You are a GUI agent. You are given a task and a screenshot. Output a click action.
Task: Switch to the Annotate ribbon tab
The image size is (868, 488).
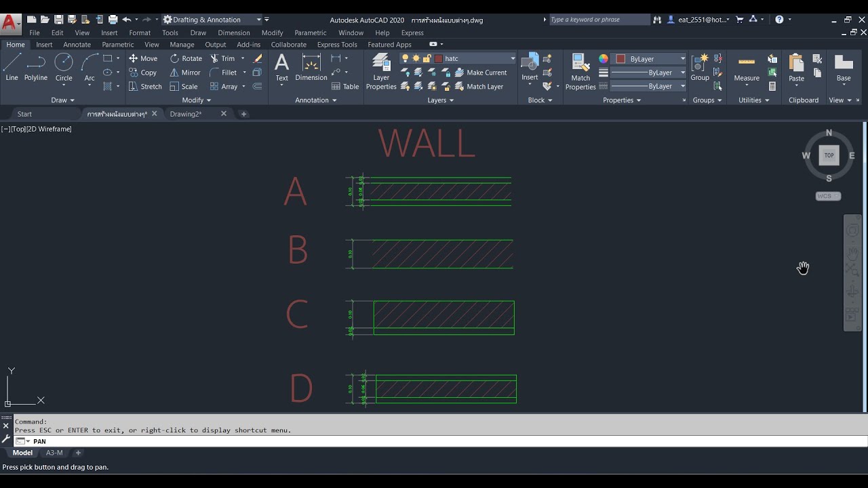click(x=77, y=45)
